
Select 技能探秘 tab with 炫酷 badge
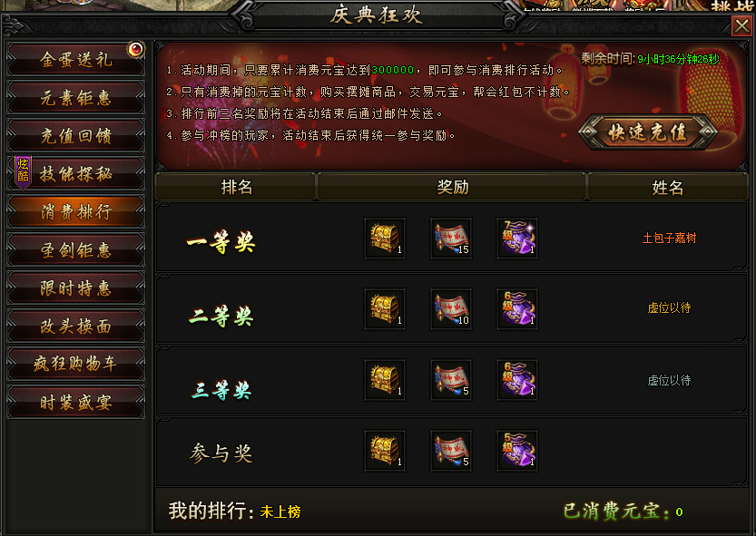[75, 173]
